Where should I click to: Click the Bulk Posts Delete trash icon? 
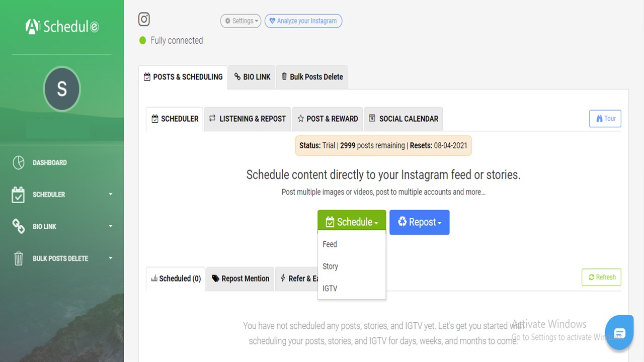click(x=19, y=258)
